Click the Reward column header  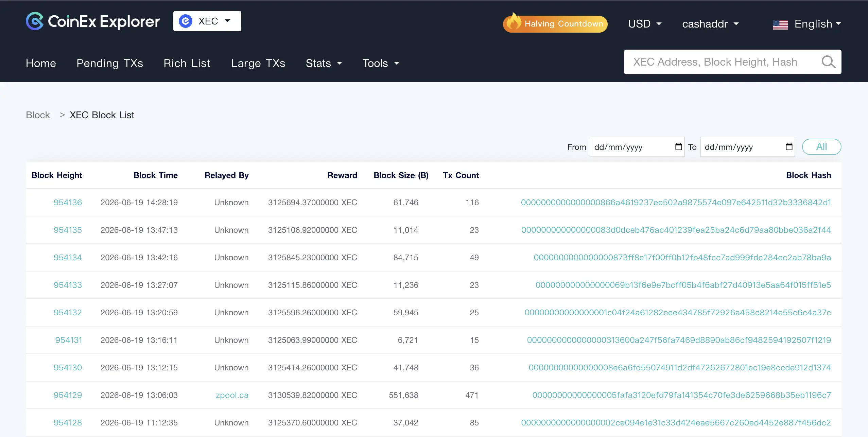point(342,175)
